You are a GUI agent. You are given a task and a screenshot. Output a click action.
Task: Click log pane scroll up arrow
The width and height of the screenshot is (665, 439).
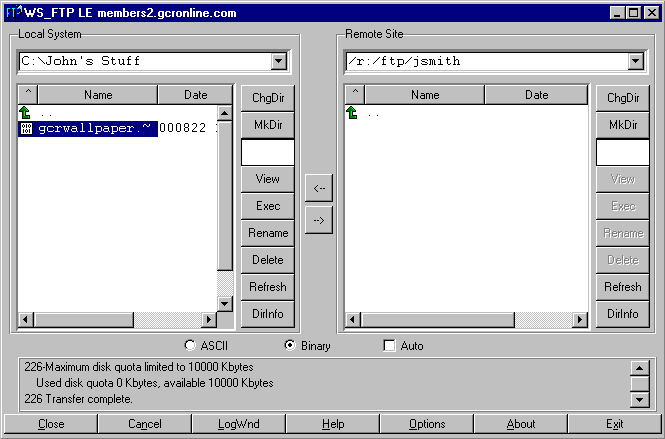640,368
